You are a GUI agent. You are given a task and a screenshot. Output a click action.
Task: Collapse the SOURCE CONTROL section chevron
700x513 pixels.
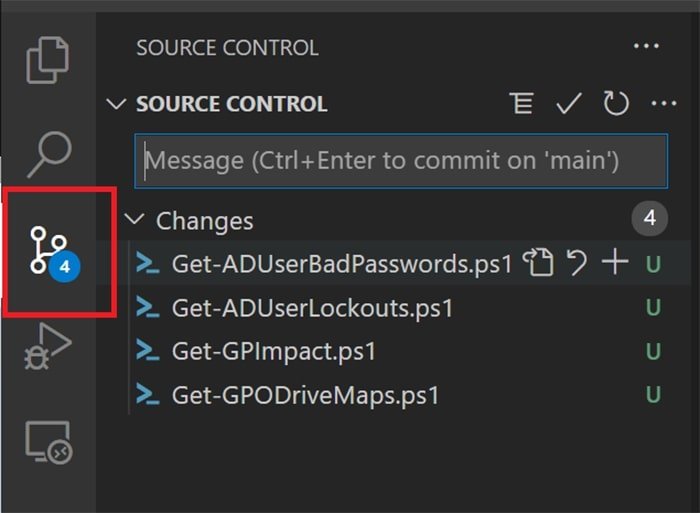coord(117,104)
